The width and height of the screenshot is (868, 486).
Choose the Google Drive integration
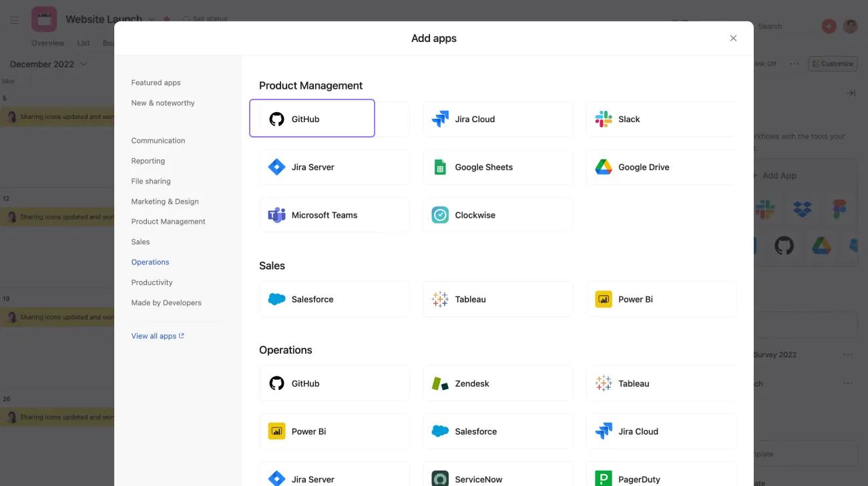pyautogui.click(x=660, y=167)
